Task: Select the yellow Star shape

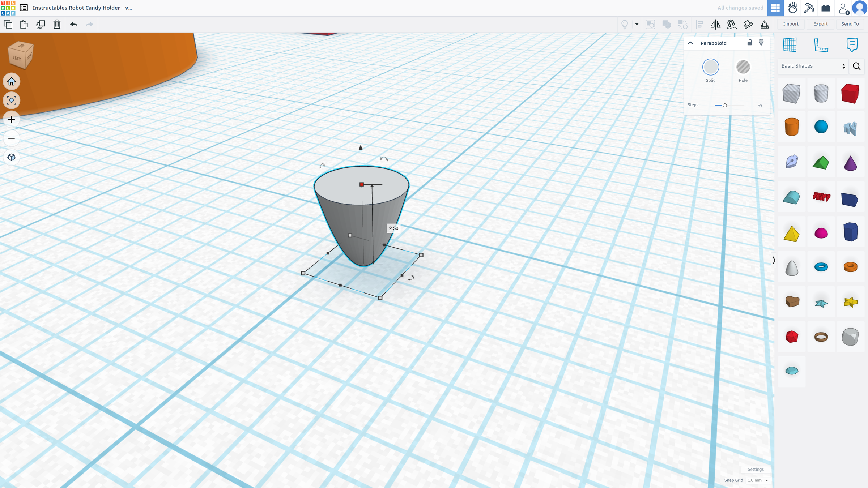Action: pos(850,302)
